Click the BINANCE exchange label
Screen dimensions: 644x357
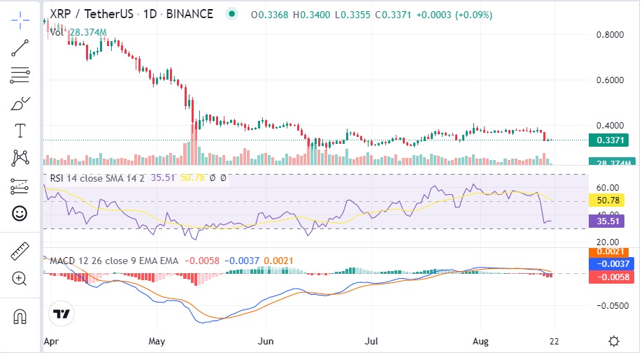[x=189, y=14]
